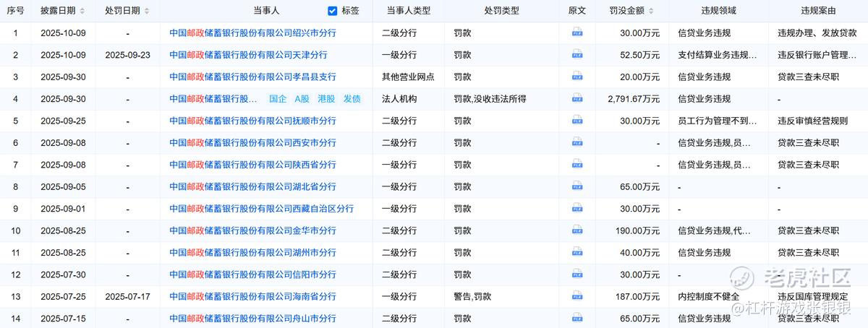The image size is (868, 328).
Task: Open original file icon for 西藏自治区分行 row
Action: pos(577,209)
